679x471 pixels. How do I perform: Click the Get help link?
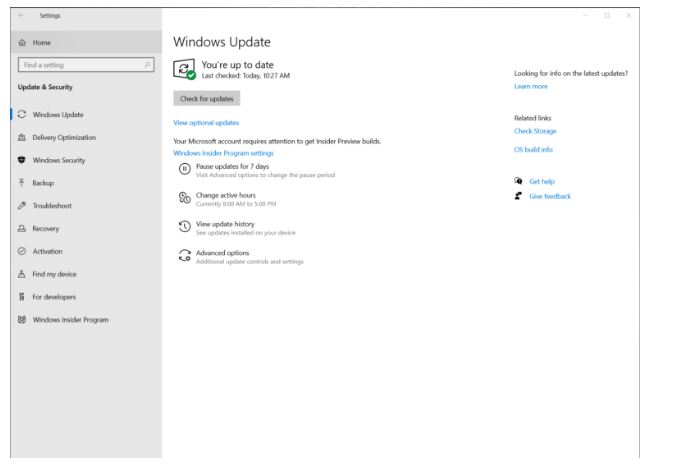click(x=542, y=181)
